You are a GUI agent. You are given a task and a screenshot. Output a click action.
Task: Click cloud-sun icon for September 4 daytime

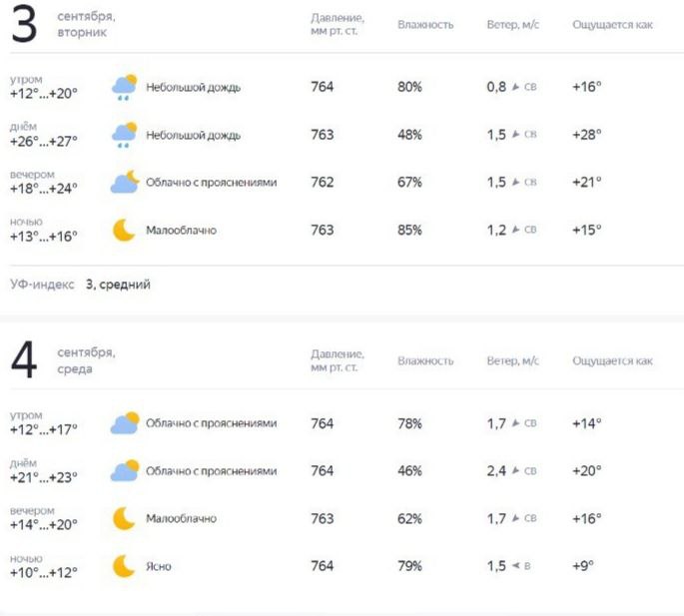125,470
